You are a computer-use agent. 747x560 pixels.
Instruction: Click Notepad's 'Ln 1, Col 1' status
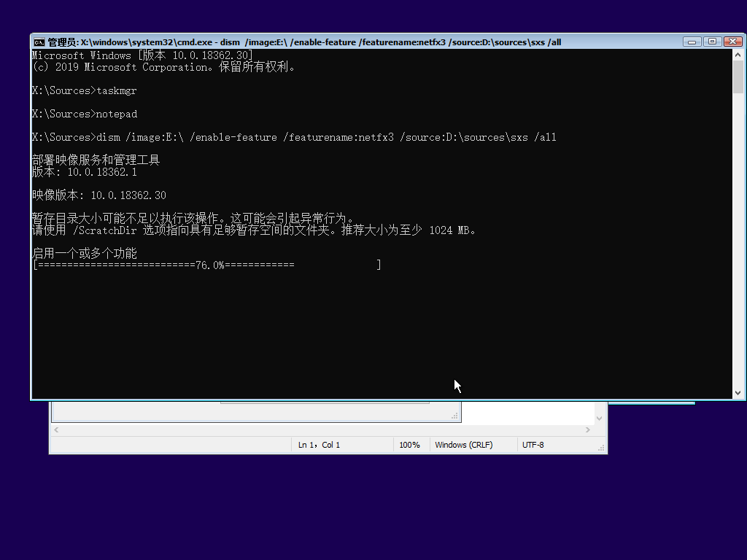[320, 445]
